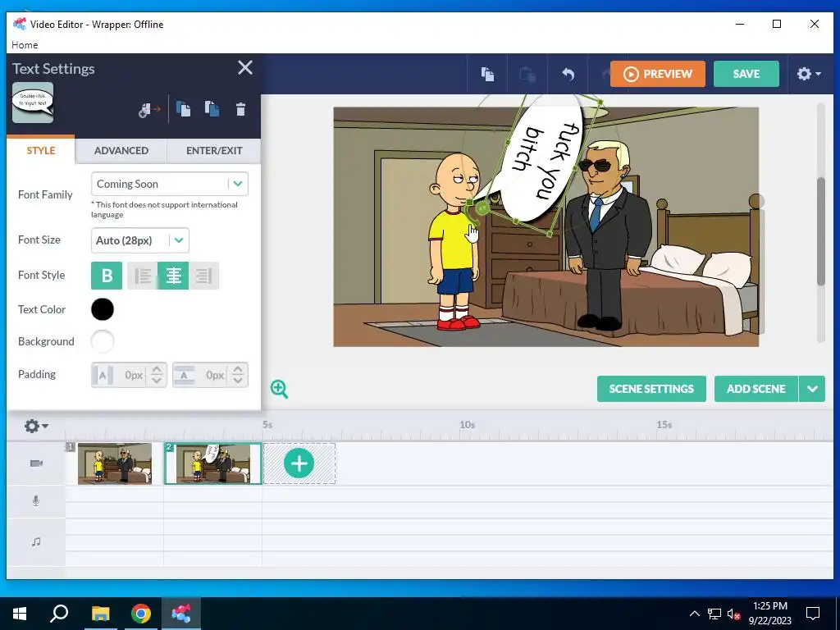
Task: Click the Wrapper Offline taskbar icon
Action: tap(181, 614)
